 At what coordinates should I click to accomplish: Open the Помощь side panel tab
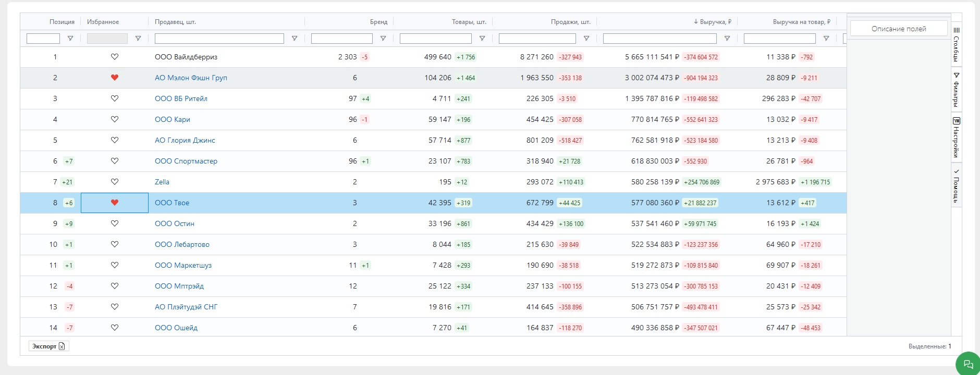pos(957,185)
